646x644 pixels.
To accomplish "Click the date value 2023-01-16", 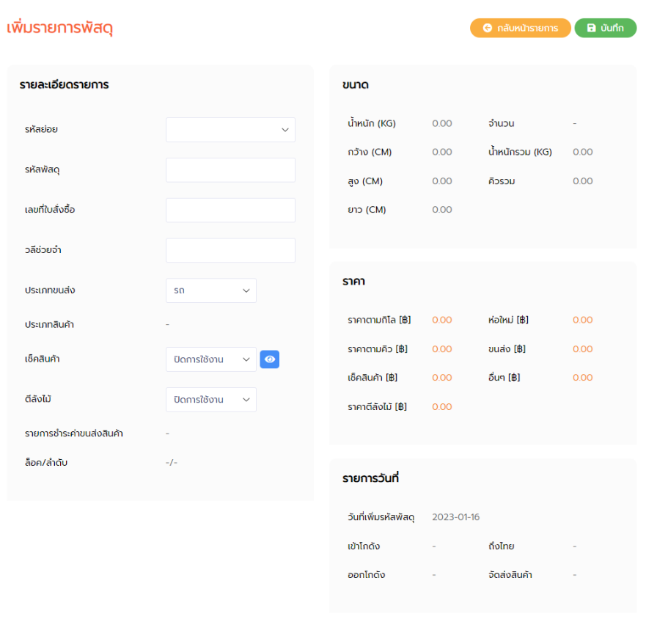I will (x=455, y=517).
